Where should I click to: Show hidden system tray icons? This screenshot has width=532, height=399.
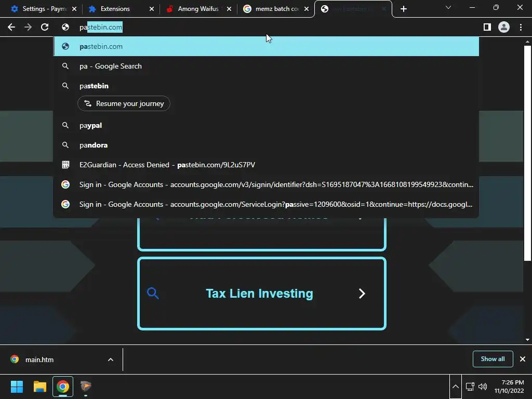coord(456,387)
